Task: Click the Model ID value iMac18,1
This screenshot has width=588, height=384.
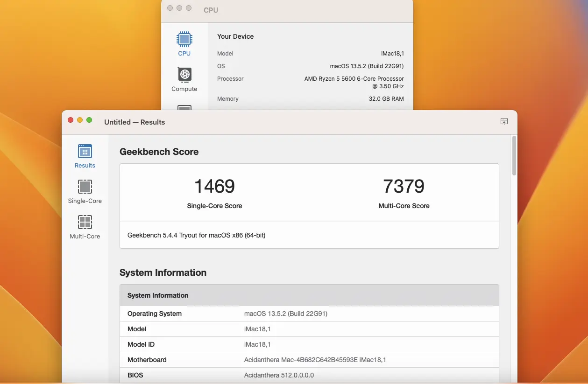Action: click(x=257, y=344)
